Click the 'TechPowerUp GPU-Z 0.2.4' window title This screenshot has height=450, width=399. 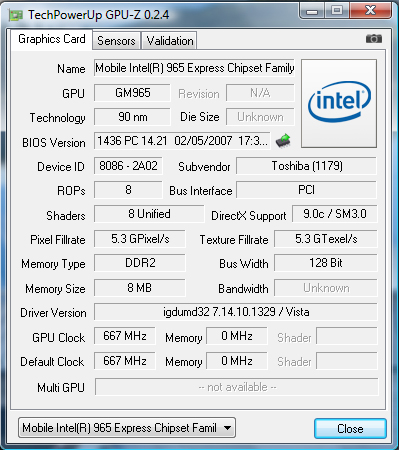(99, 15)
